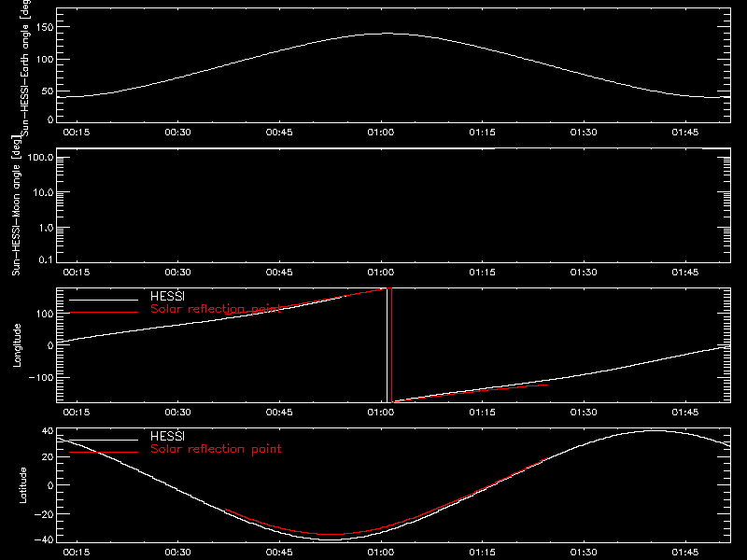Image resolution: width=747 pixels, height=560 pixels.
Task: Click 00:45 label of Moon angle plot
Action: [x=279, y=272]
